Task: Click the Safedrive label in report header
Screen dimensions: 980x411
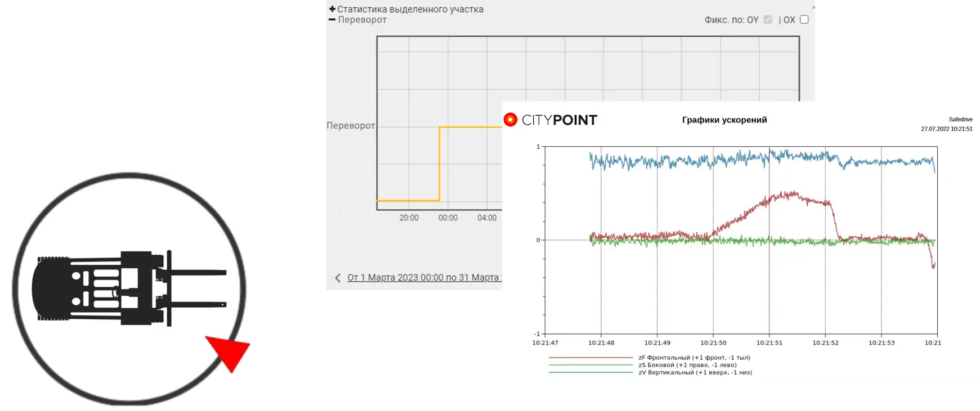Action: pos(960,119)
